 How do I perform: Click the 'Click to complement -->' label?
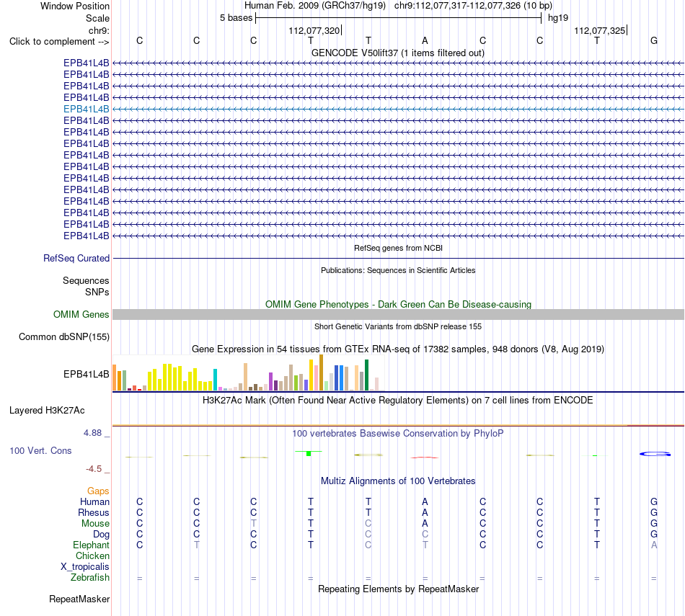[x=59, y=42]
